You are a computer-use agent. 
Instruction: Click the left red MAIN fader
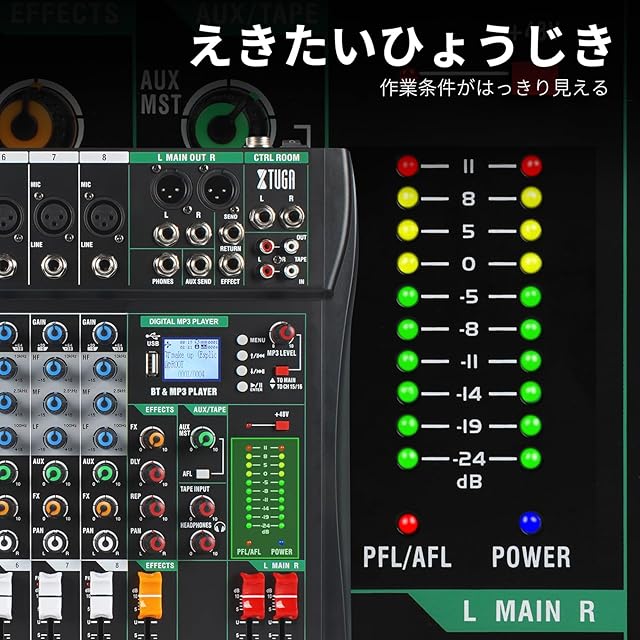[x=252, y=596]
